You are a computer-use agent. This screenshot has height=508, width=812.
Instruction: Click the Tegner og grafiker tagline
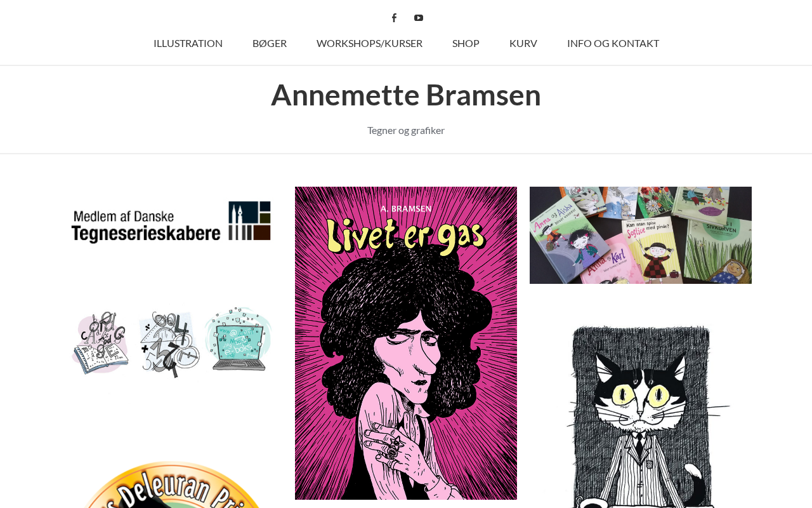406,130
